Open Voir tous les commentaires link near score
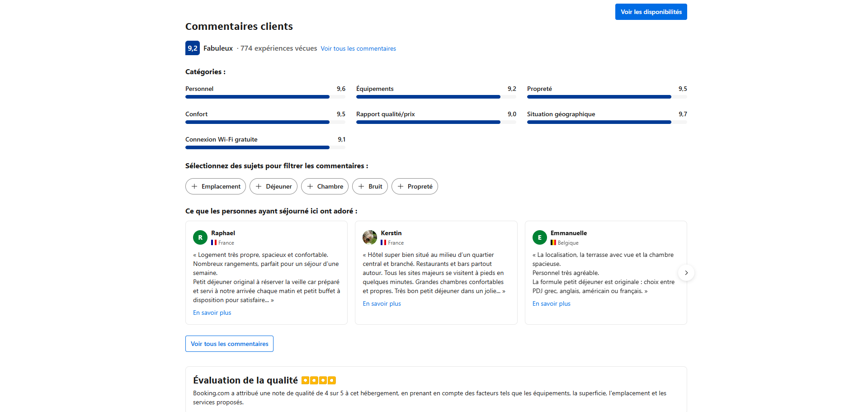 click(358, 48)
